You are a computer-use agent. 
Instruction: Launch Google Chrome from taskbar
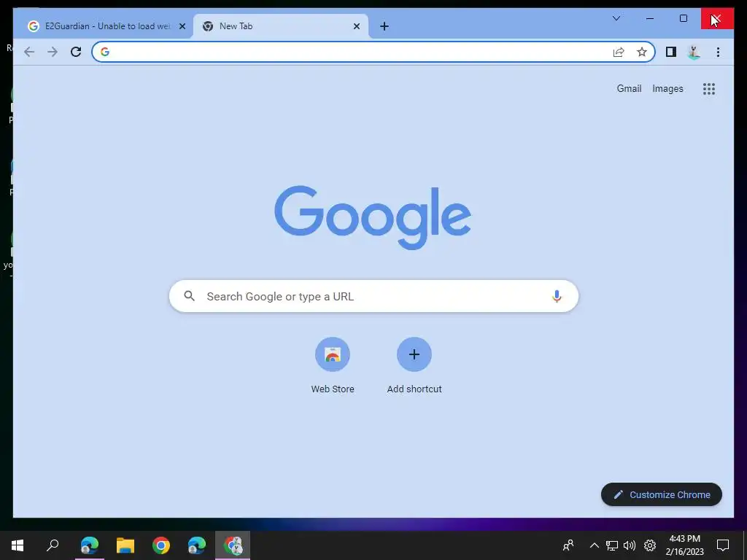pyautogui.click(x=161, y=545)
